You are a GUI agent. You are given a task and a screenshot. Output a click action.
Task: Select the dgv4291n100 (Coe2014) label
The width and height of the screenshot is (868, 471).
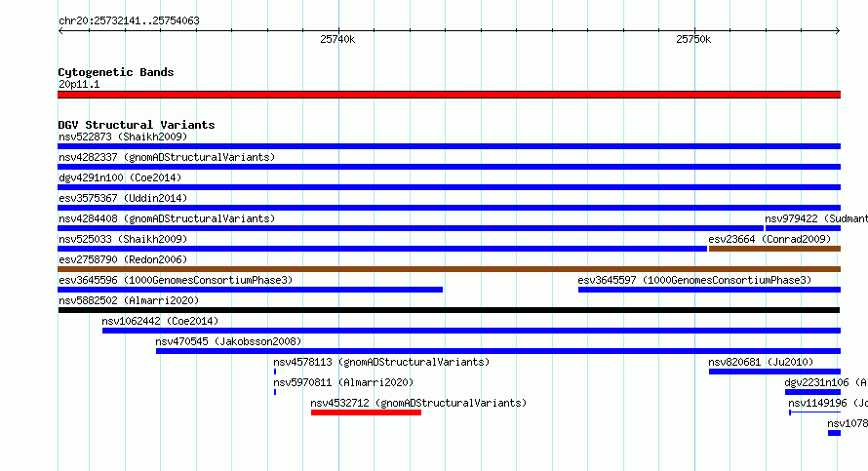120,177
